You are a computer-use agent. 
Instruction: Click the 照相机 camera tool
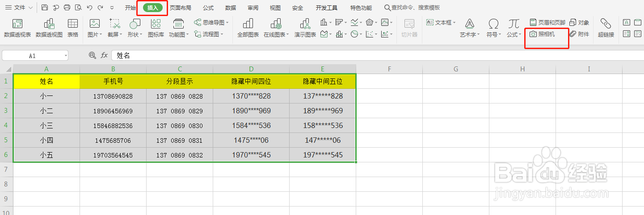click(x=542, y=34)
